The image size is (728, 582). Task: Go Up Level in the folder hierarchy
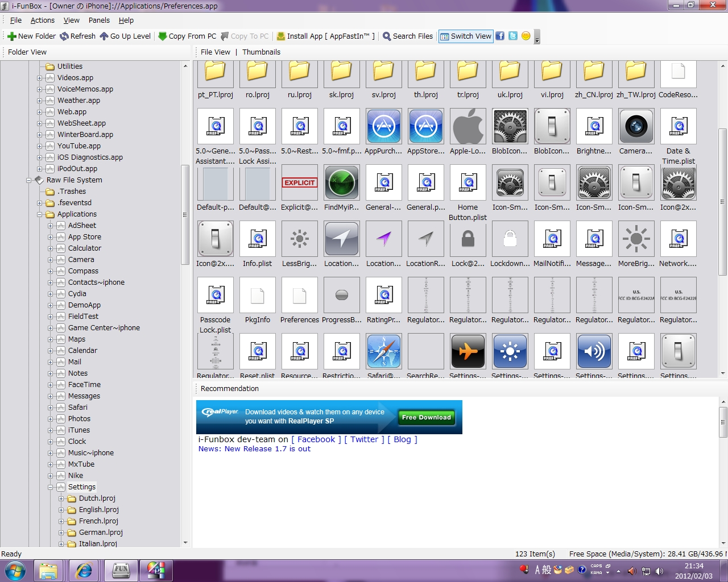(x=125, y=36)
